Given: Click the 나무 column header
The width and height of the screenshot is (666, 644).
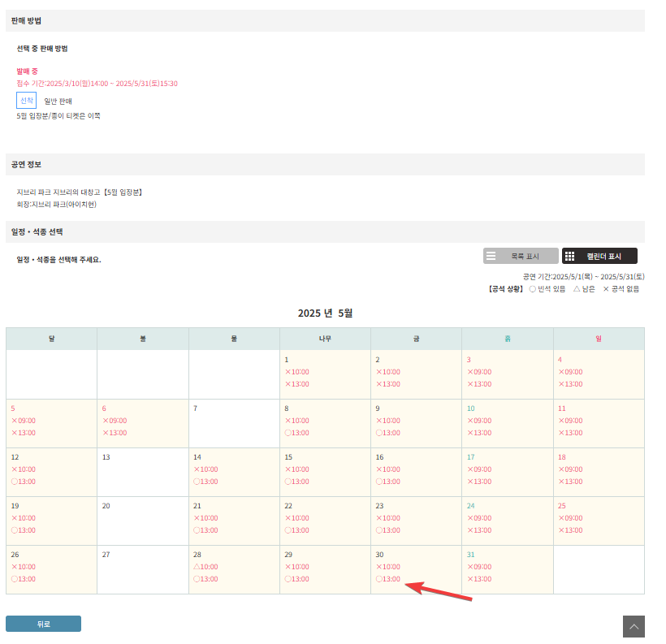Looking at the screenshot, I should 326,339.
